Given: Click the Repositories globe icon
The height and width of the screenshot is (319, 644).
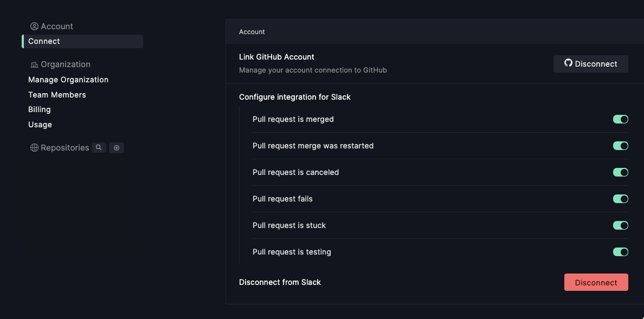Looking at the screenshot, I should coord(34,148).
